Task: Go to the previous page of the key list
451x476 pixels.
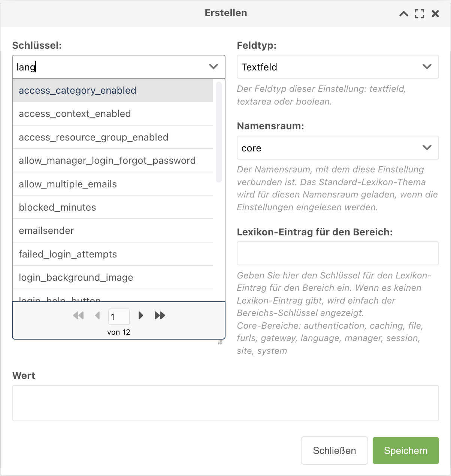Action: pyautogui.click(x=97, y=316)
